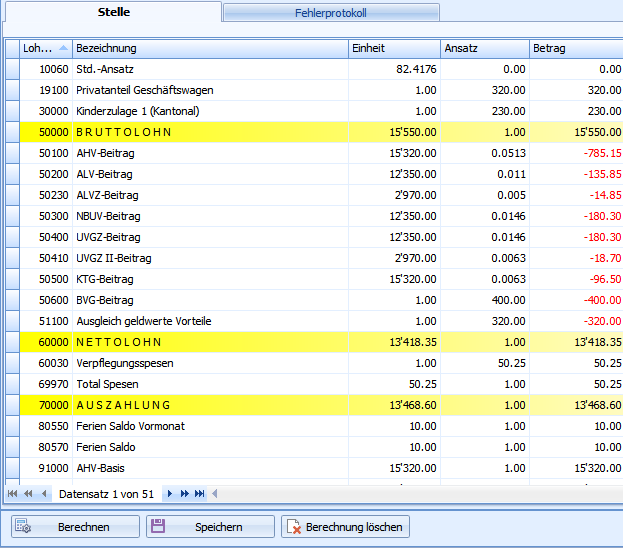This screenshot has width=623, height=548.
Task: Jump to next page of records
Action: [x=185, y=494]
